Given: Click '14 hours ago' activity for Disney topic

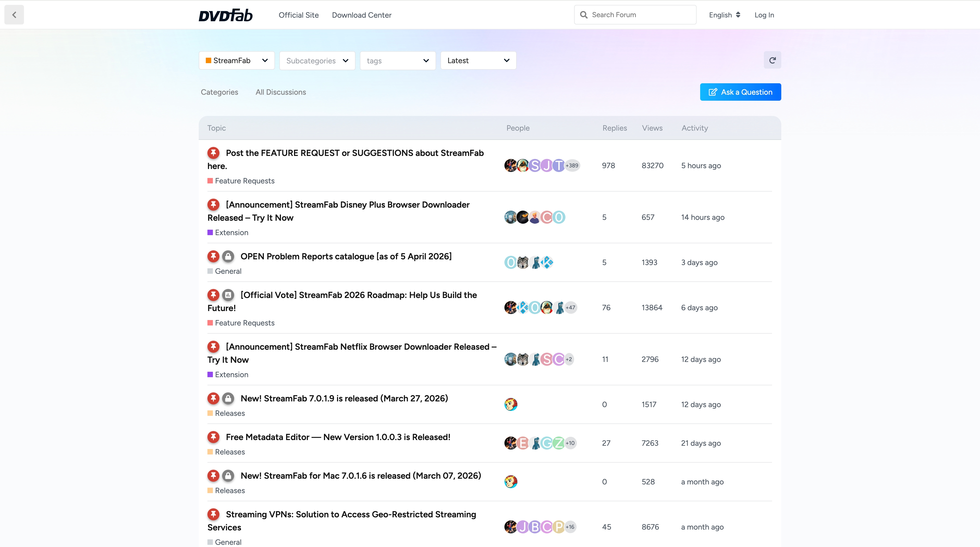Looking at the screenshot, I should (x=703, y=217).
